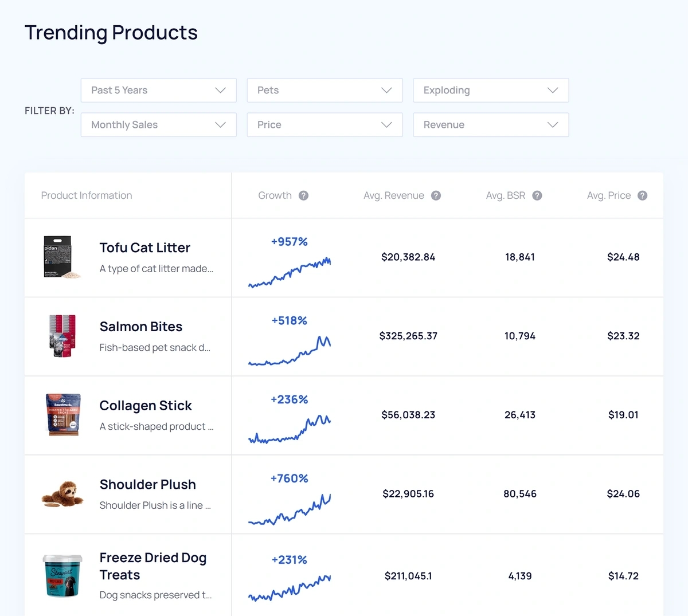
Task: Open the Exploding status dropdown
Action: coord(491,91)
